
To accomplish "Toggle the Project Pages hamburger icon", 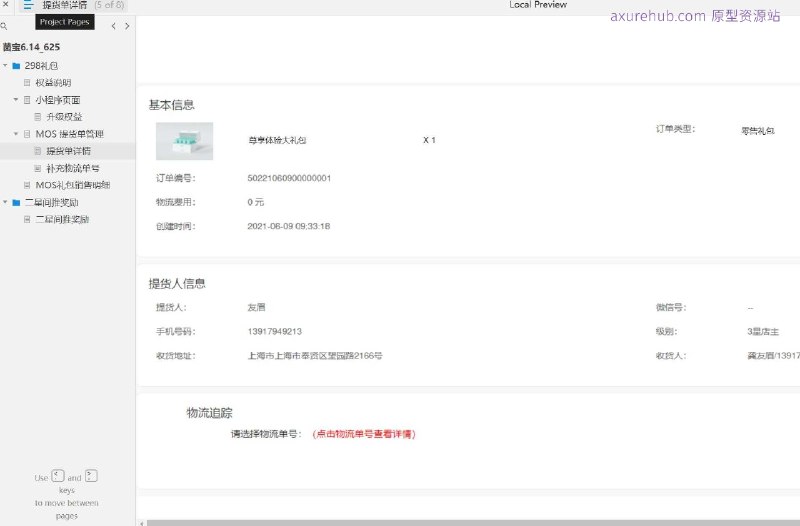I will pyautogui.click(x=28, y=5).
